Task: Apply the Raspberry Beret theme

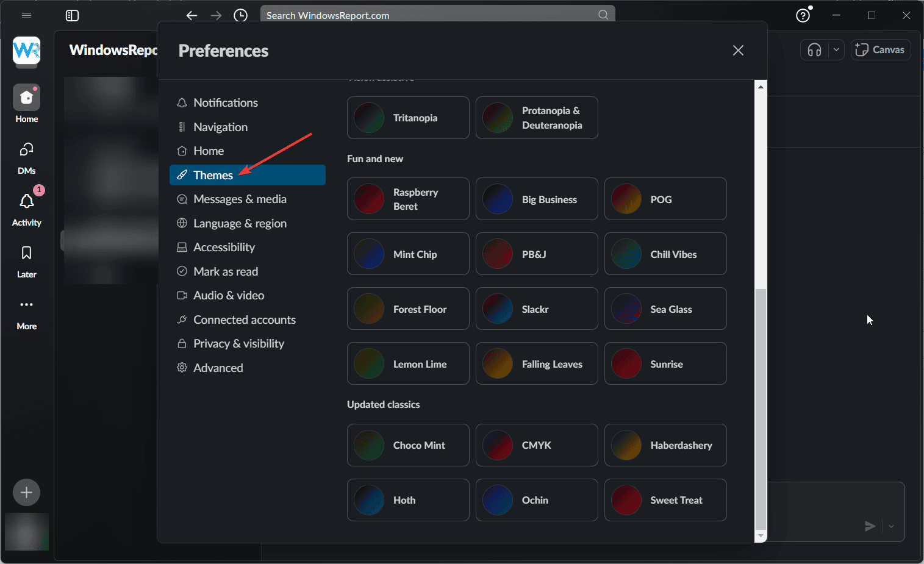Action: click(x=408, y=199)
